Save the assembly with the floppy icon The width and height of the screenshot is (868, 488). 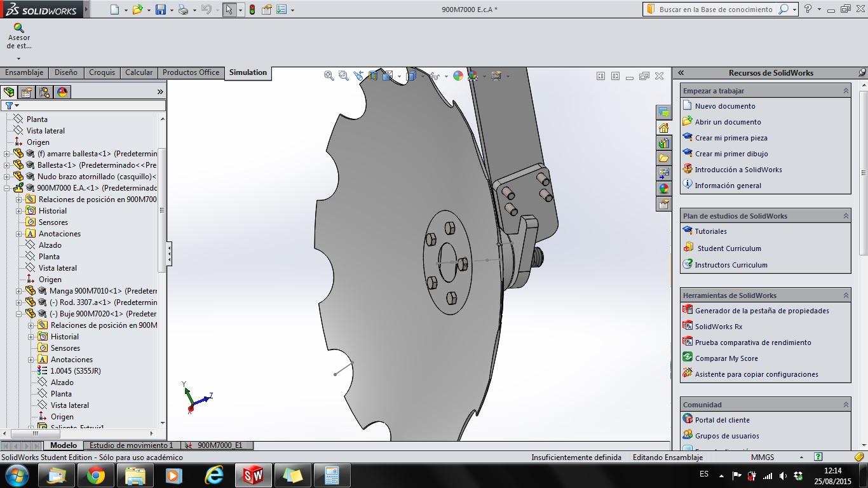(161, 10)
